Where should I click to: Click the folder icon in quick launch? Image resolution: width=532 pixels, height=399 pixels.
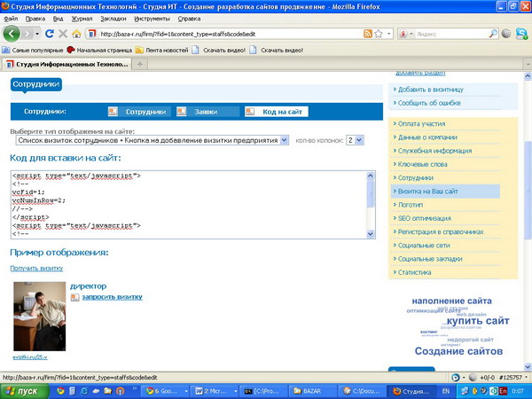pos(108,391)
